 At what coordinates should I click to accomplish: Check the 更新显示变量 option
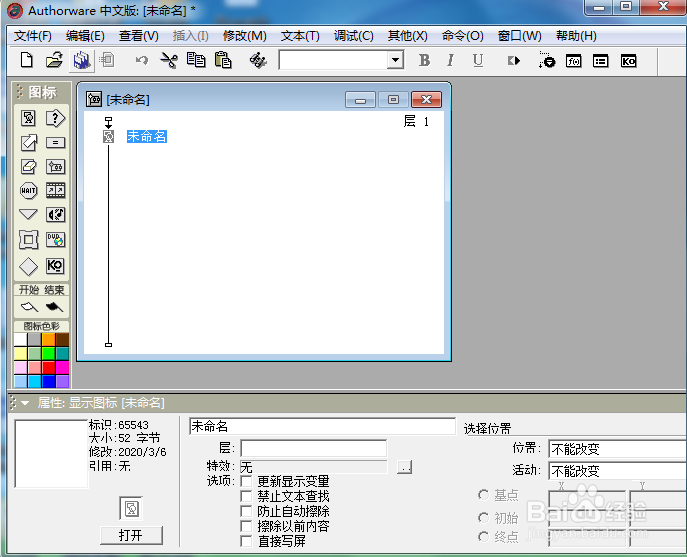246,482
